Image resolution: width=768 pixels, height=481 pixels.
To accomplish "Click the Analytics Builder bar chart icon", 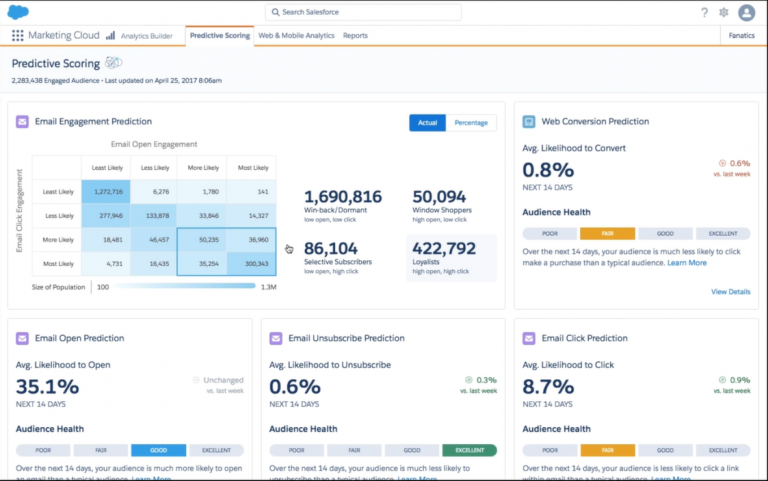I will click(111, 35).
